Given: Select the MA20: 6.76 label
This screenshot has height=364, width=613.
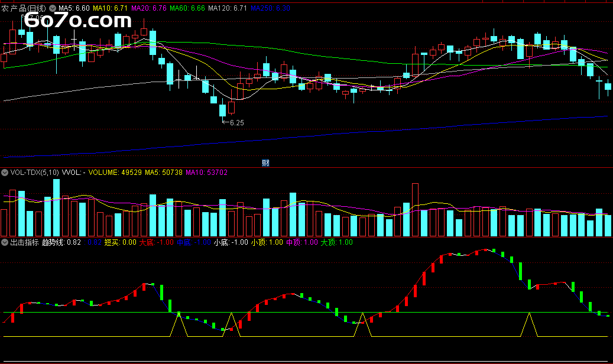Looking at the screenshot, I should [149, 8].
